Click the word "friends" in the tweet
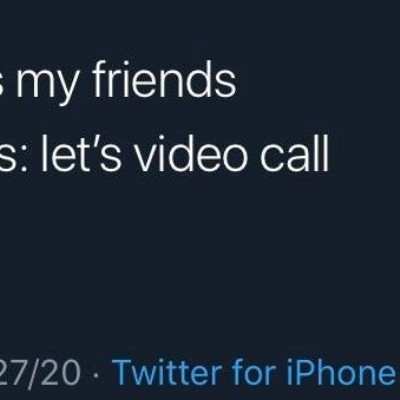This screenshot has height=400, width=400. 165,81
